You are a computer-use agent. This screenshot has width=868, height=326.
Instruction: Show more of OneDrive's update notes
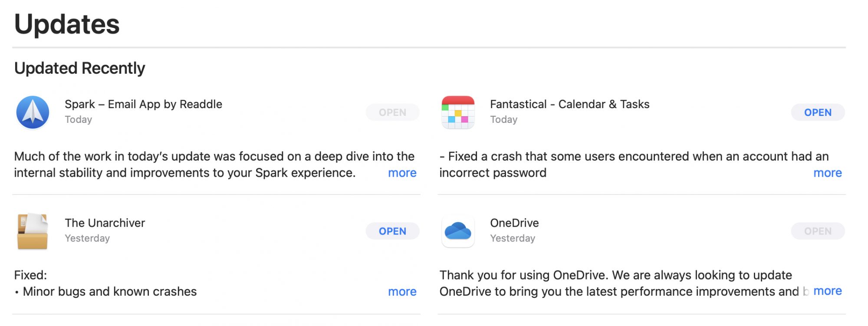click(x=827, y=291)
